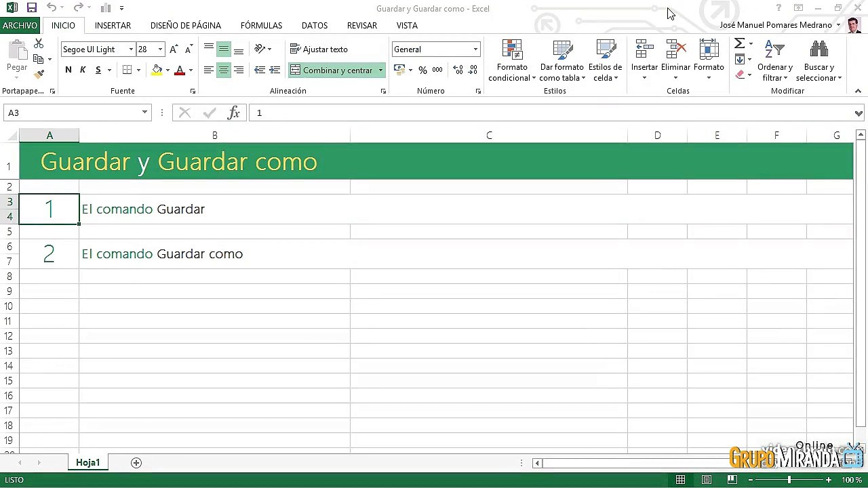The image size is (868, 488).
Task: Expand the Combinar y centrar dropdown arrow
Action: (x=380, y=70)
